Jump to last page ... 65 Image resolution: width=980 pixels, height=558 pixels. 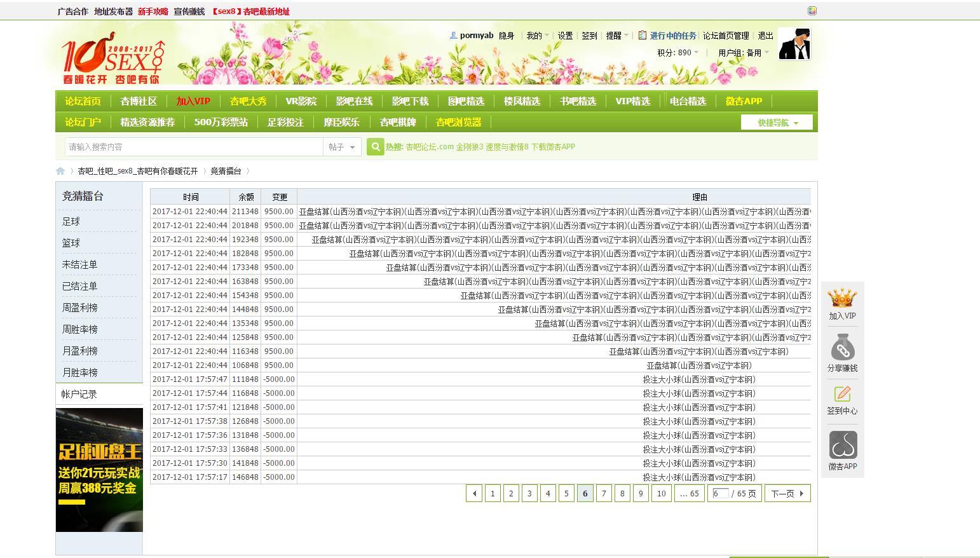coord(690,493)
